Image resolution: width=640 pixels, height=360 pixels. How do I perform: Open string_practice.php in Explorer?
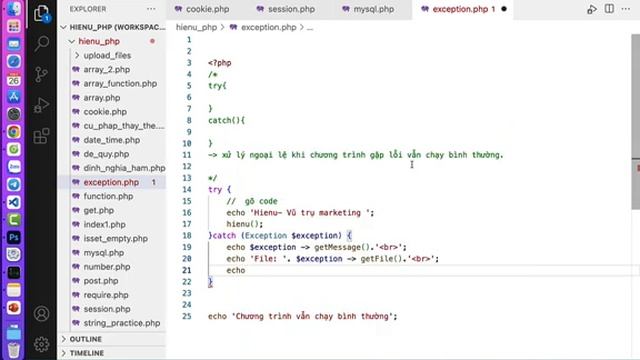click(122, 323)
